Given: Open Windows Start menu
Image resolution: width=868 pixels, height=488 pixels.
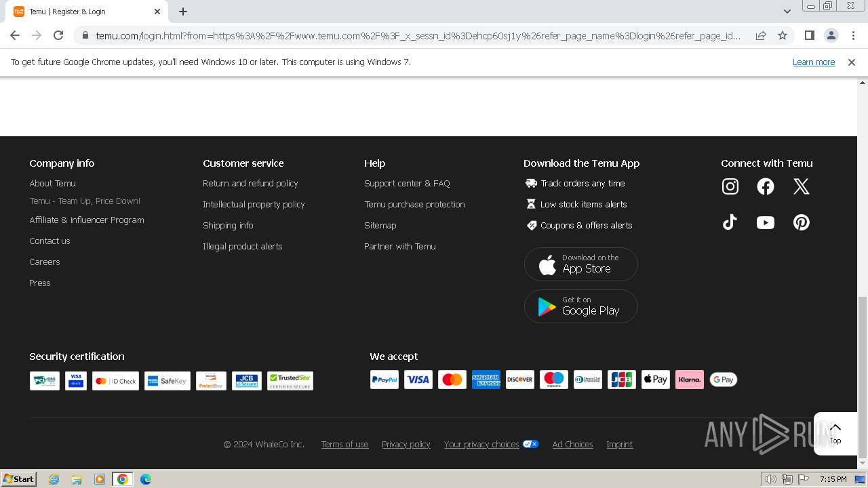Looking at the screenshot, I should coord(18,479).
